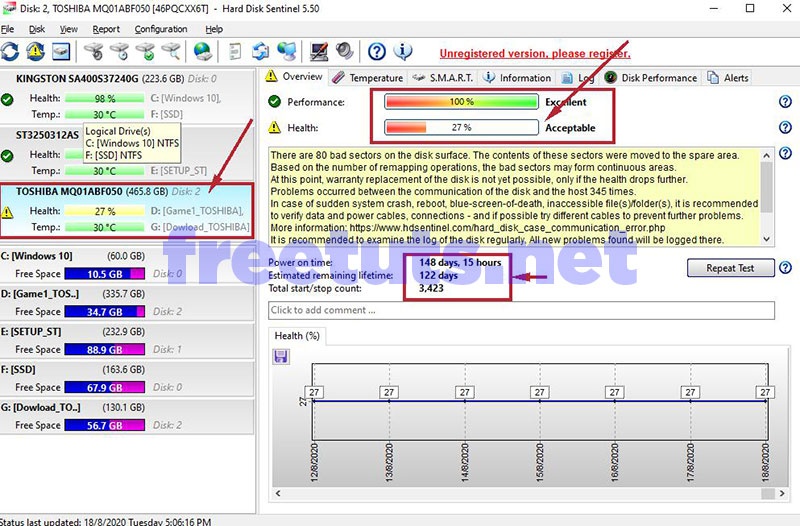Screen dimensions: 800x526
Task: Click the disk with green checkmark icon
Action: click(x=145, y=52)
